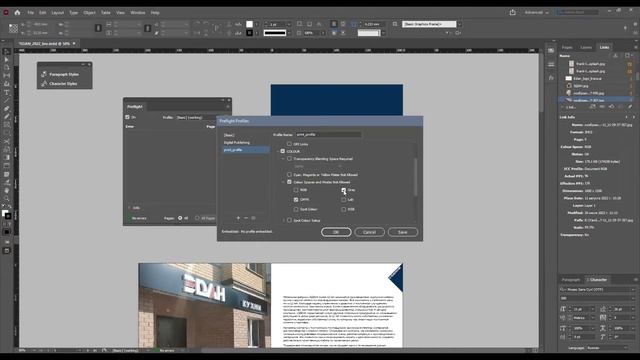Toggle the HSB checkbox
640x360 pixels.
pyautogui.click(x=344, y=209)
